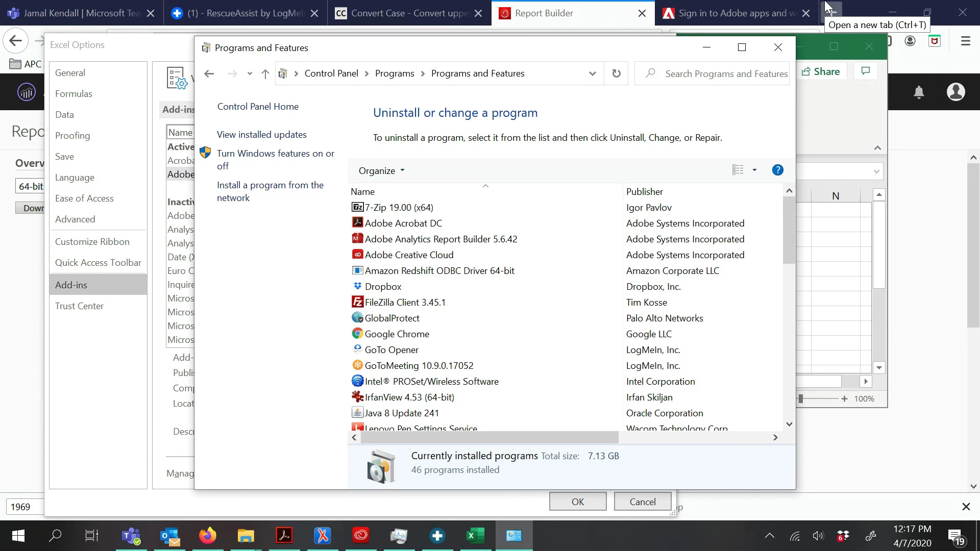Select Trust Center in Excel Options
980x551 pixels.
pos(79,306)
